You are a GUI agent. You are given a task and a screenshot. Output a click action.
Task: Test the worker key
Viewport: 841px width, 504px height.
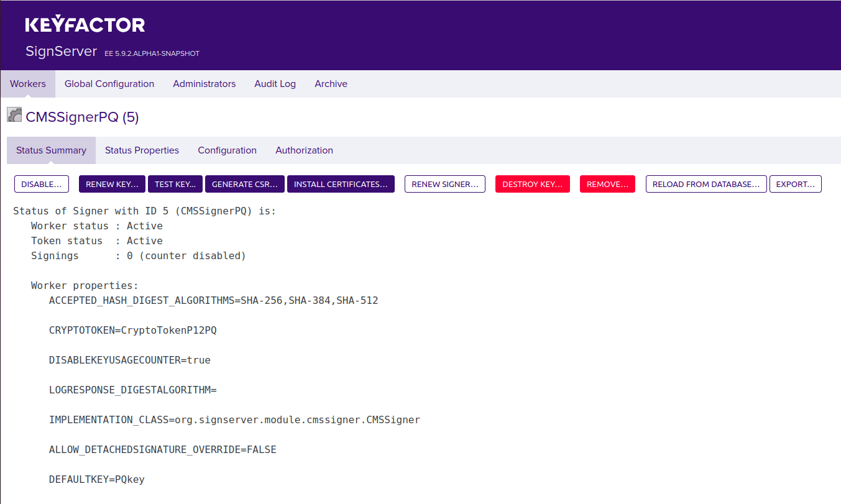(x=175, y=184)
